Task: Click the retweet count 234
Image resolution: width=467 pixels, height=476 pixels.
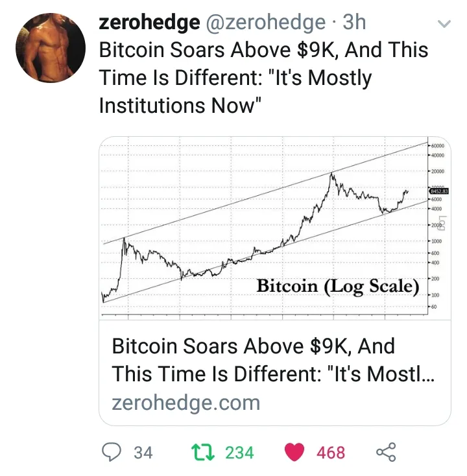Action: tap(239, 453)
